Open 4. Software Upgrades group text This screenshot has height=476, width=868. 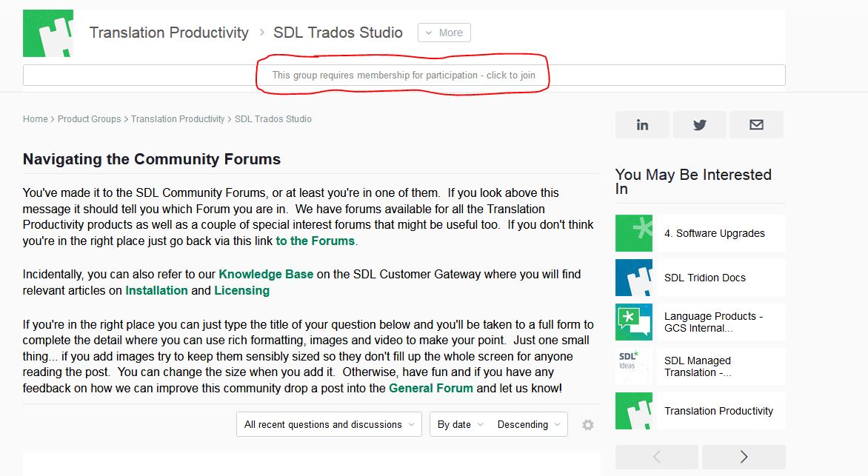[714, 234]
